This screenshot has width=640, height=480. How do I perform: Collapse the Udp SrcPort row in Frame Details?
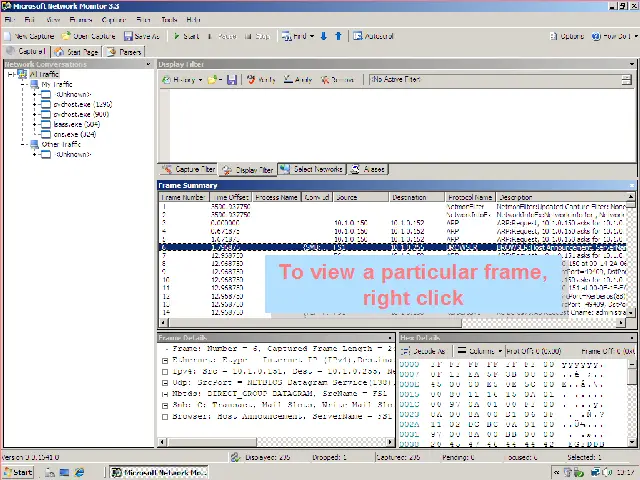click(165, 383)
